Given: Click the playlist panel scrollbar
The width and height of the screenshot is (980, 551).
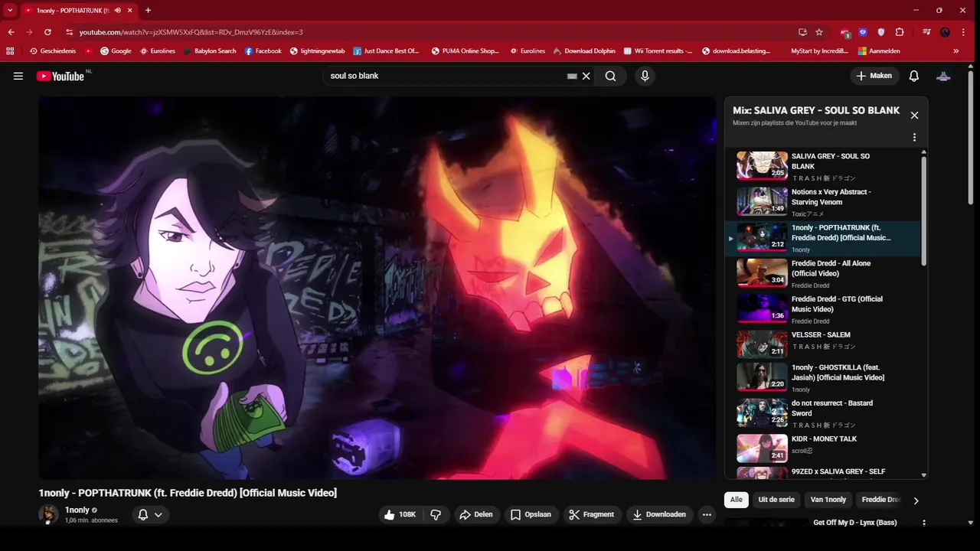Looking at the screenshot, I should click(923, 210).
